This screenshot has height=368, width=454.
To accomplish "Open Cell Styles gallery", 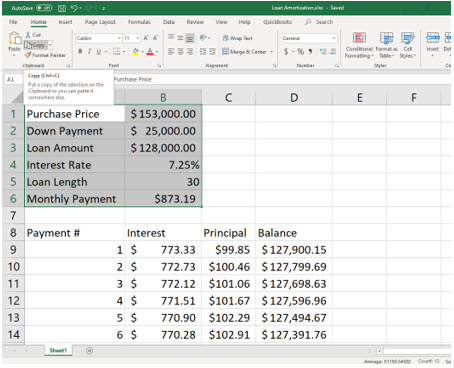I will click(408, 45).
